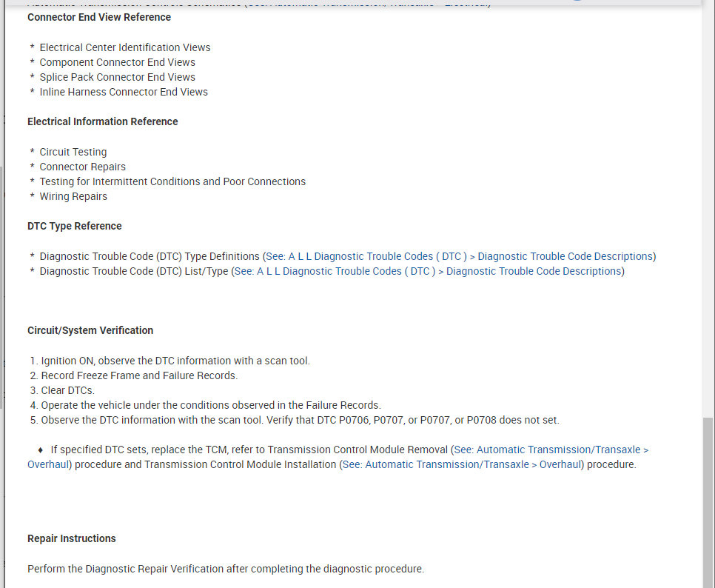The height and width of the screenshot is (588, 715).
Task: Click Component Connector End Views item
Action: [x=117, y=62]
